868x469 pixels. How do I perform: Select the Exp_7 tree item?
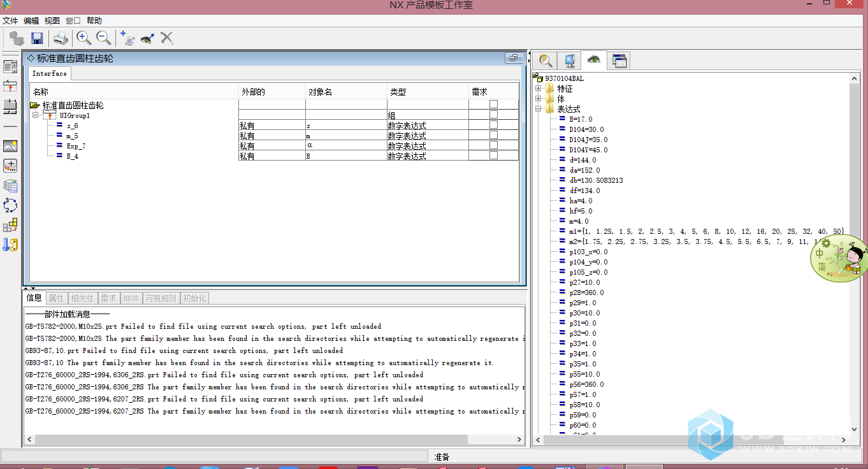(x=76, y=147)
